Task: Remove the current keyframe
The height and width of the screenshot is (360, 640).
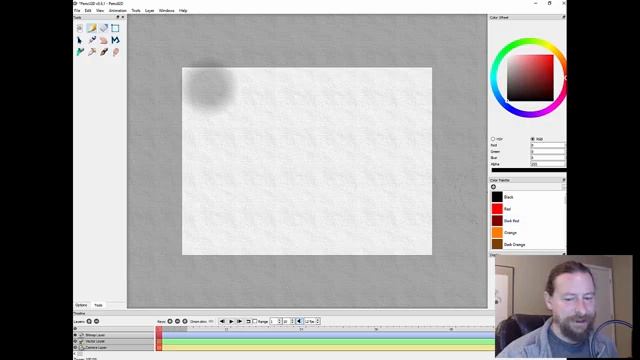Action: pyautogui.click(x=177, y=321)
